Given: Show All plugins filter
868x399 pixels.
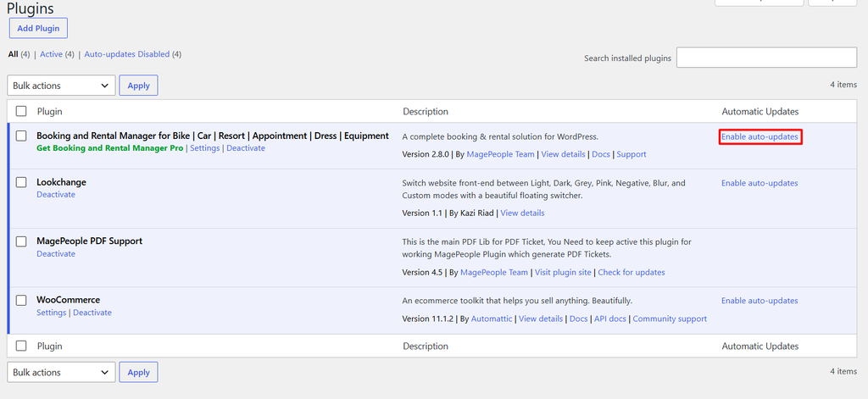Looking at the screenshot, I should (13, 54).
